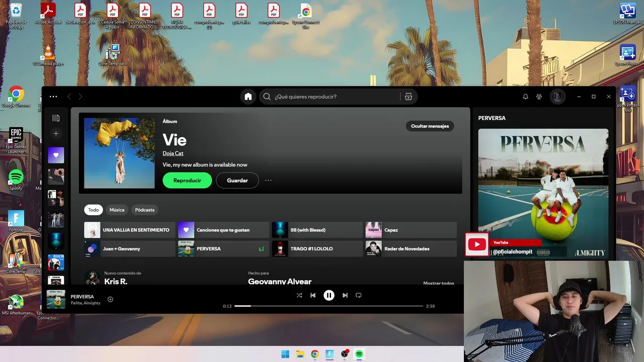Click PERVERSA artwork in right panel

(x=543, y=194)
